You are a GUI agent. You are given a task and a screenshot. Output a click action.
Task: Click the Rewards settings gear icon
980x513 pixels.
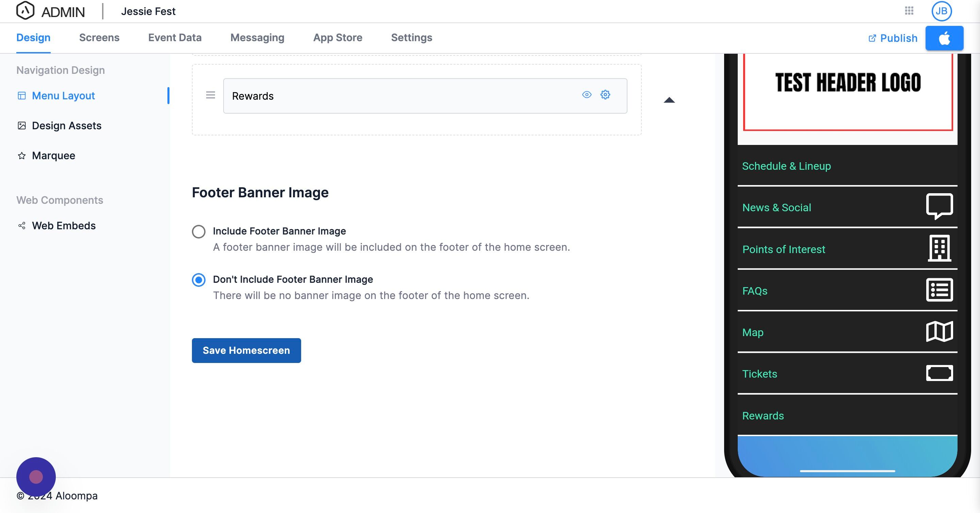[x=605, y=95]
